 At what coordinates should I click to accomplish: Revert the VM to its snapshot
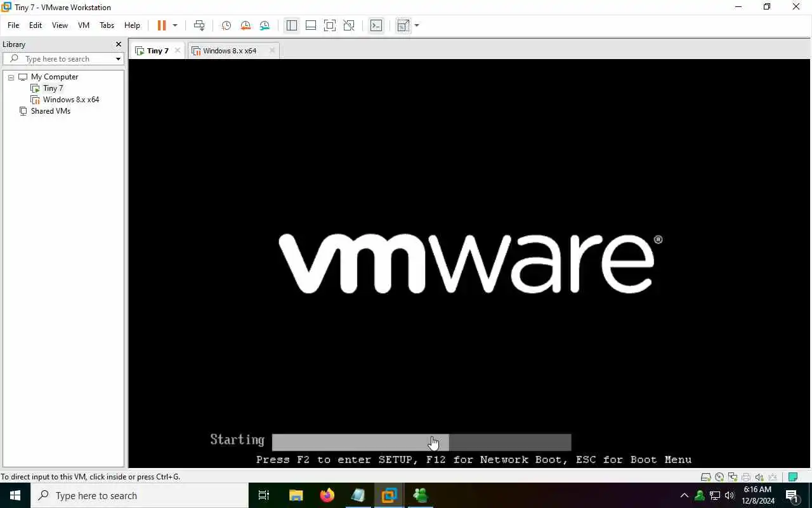[246, 25]
